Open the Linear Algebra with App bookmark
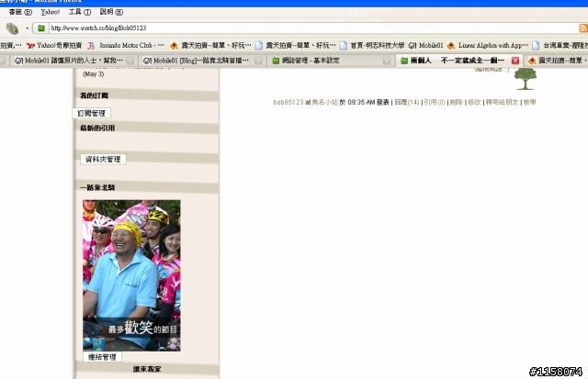 click(488, 46)
